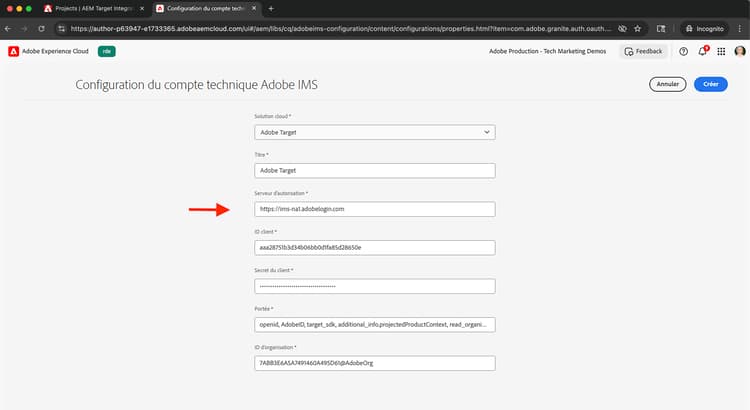Click the Créer button
This screenshot has height=410, width=750.
[711, 84]
